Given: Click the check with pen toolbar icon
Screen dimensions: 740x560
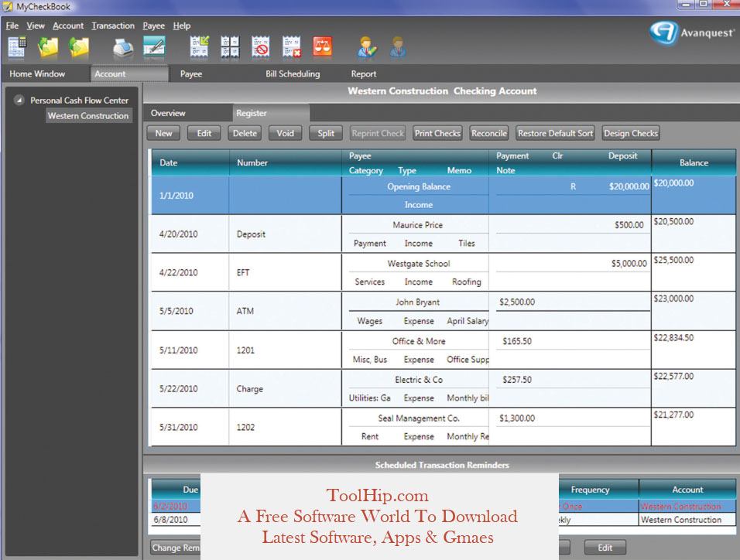Looking at the screenshot, I should pos(154,47).
